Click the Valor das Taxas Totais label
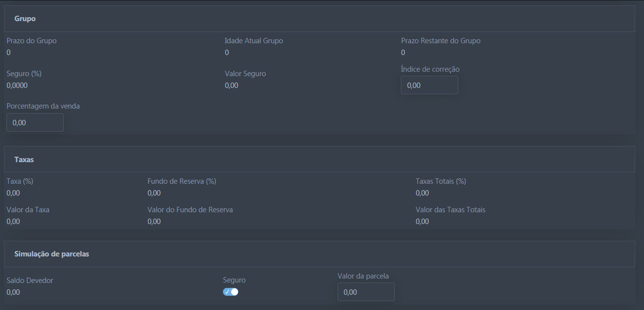The height and width of the screenshot is (310, 644). [x=450, y=210]
